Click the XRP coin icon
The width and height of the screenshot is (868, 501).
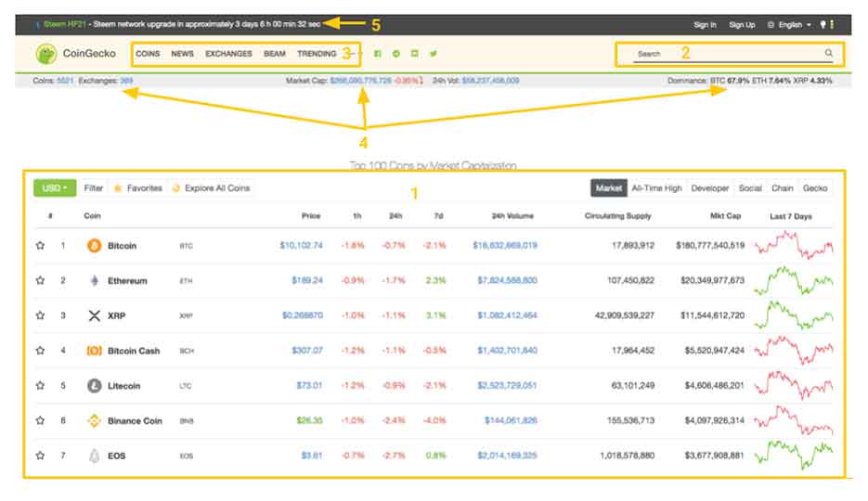[94, 315]
